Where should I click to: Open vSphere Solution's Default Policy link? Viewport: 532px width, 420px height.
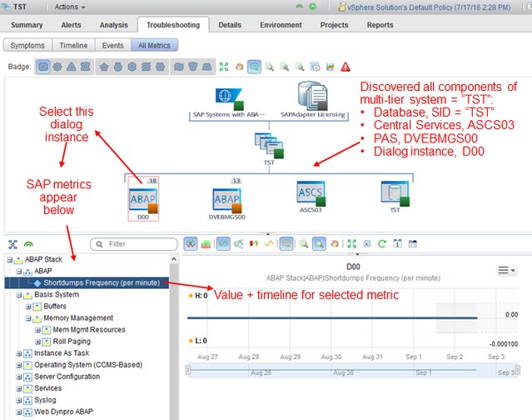click(429, 7)
